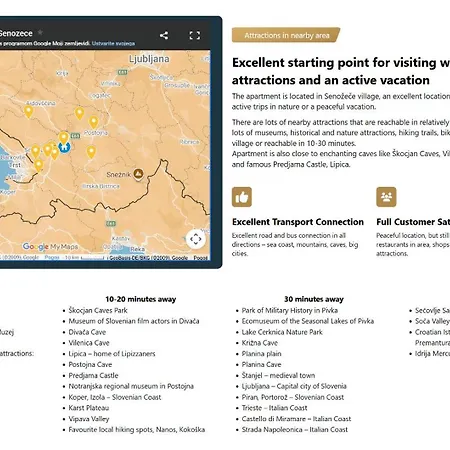Image resolution: width=450 pixels, height=450 pixels.
Task: Click the share icon on map header
Action: [164, 35]
